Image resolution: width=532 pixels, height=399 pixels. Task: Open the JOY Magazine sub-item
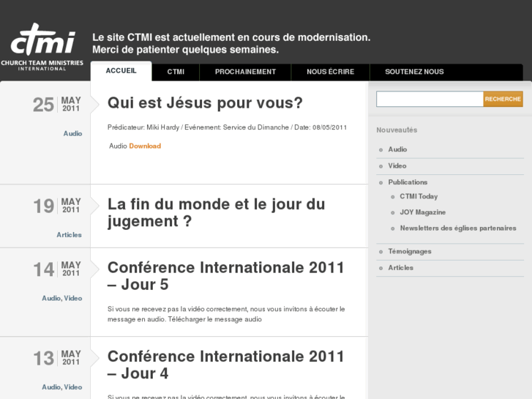pyautogui.click(x=422, y=212)
